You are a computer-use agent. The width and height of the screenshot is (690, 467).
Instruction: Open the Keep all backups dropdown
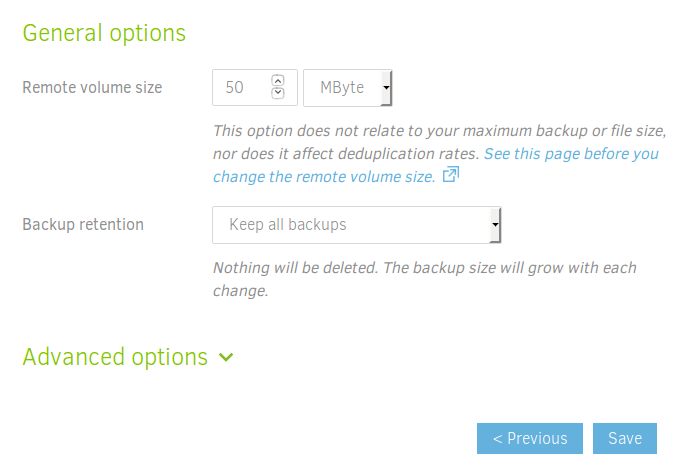click(353, 225)
